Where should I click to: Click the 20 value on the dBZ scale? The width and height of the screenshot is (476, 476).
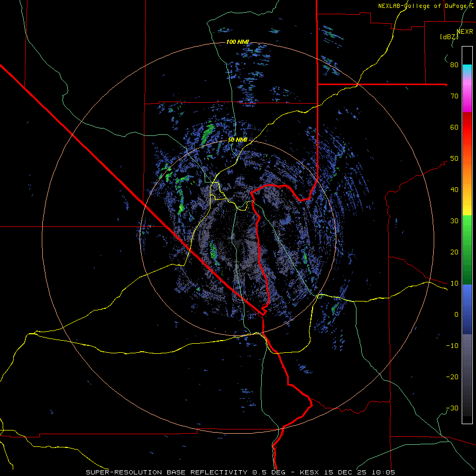tap(454, 252)
